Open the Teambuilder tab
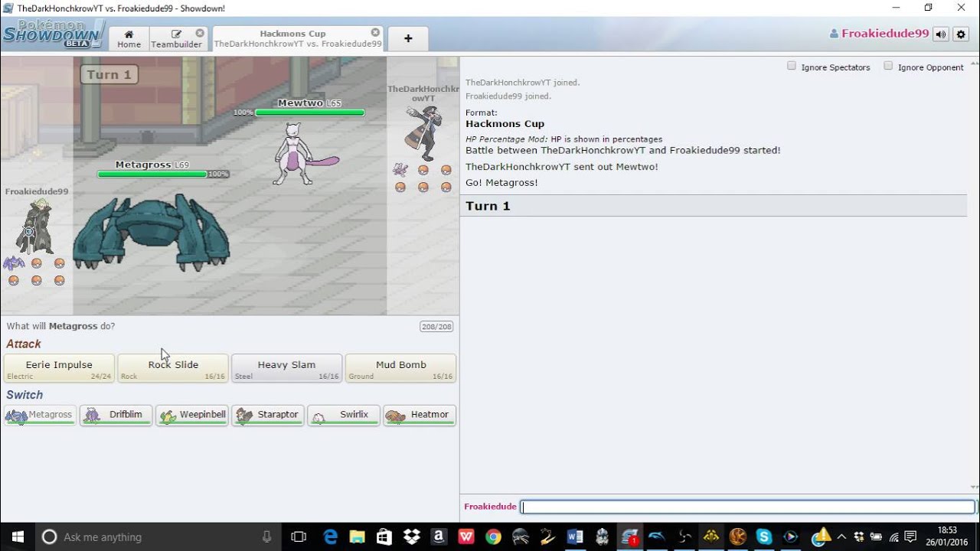The image size is (980, 551). pos(176,39)
